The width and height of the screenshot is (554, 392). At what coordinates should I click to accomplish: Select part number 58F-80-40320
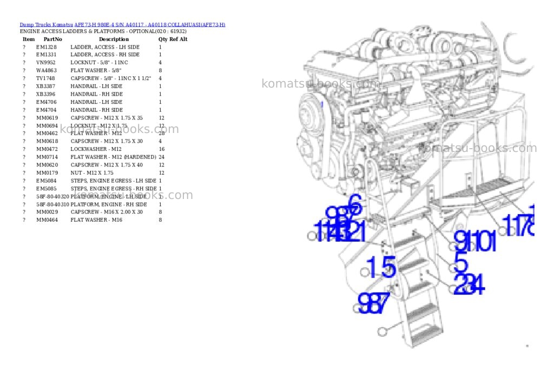click(52, 197)
